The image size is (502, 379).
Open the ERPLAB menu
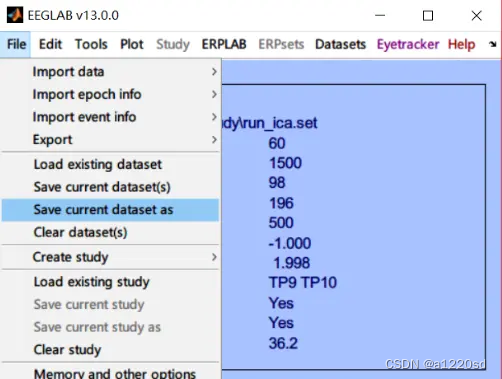(x=224, y=44)
